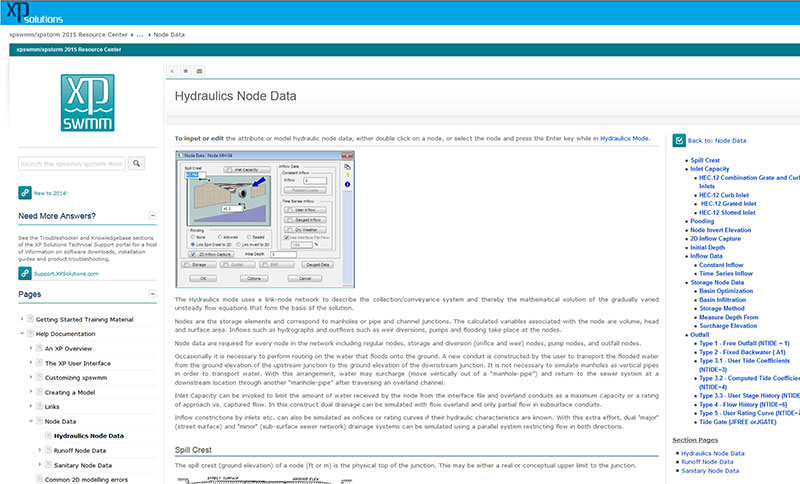
Task: Expand Runoff Node Data tree node
Action: tap(40, 450)
